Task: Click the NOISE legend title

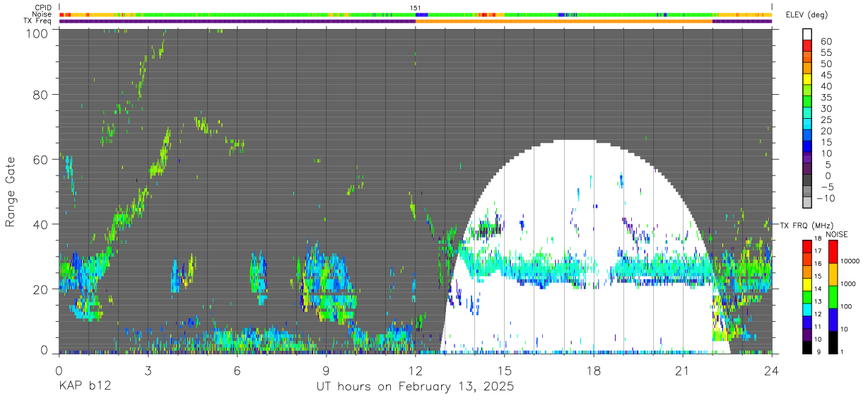Action: pyautogui.click(x=837, y=234)
